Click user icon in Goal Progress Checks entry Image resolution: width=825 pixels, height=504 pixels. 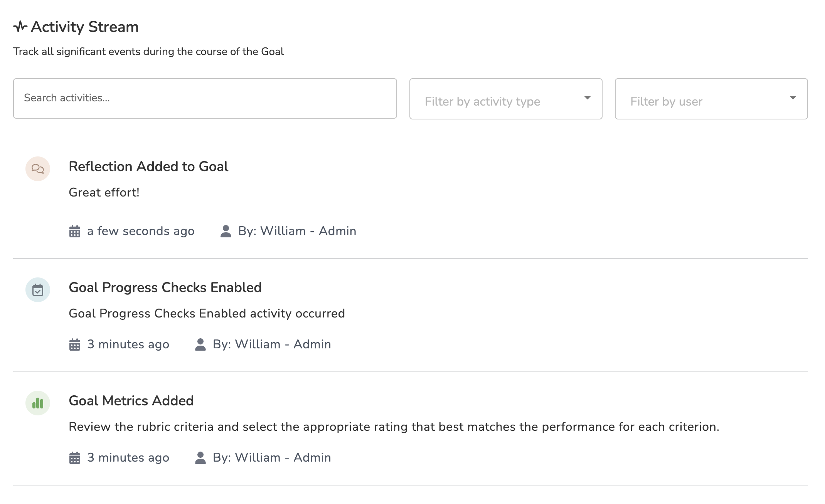point(200,344)
